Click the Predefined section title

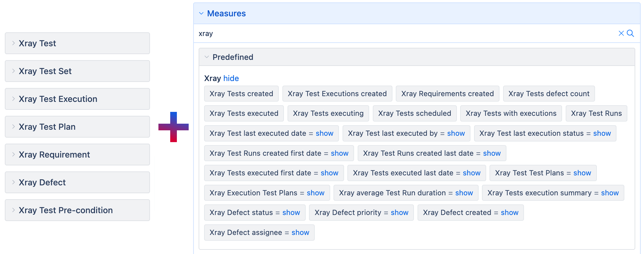coord(233,57)
